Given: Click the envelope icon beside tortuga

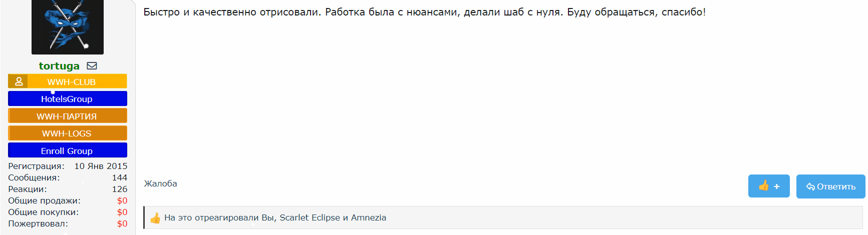Looking at the screenshot, I should [92, 66].
